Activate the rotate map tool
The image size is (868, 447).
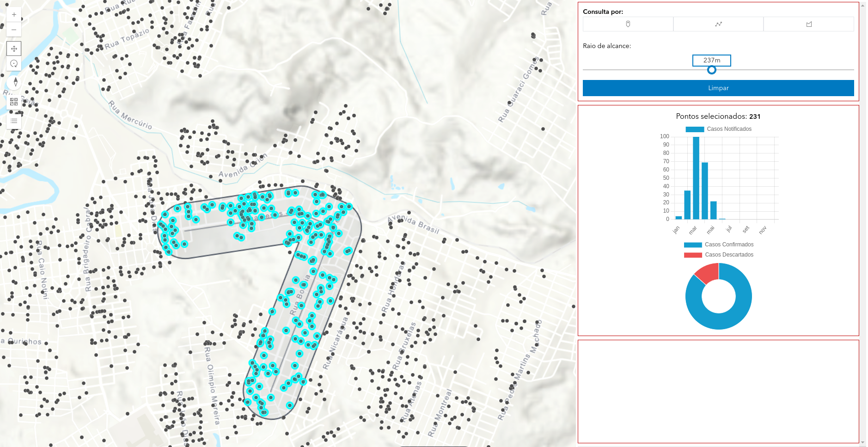(14, 64)
